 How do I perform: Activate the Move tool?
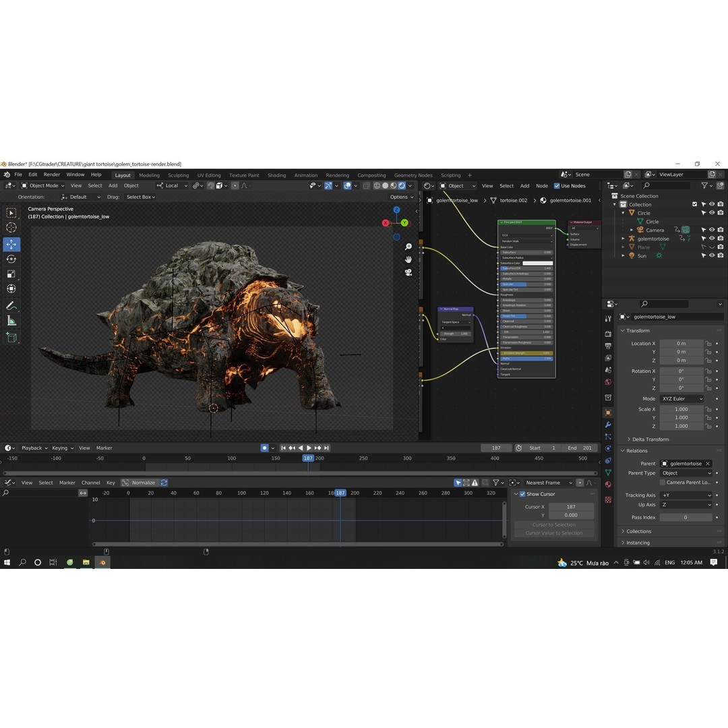pyautogui.click(x=11, y=244)
